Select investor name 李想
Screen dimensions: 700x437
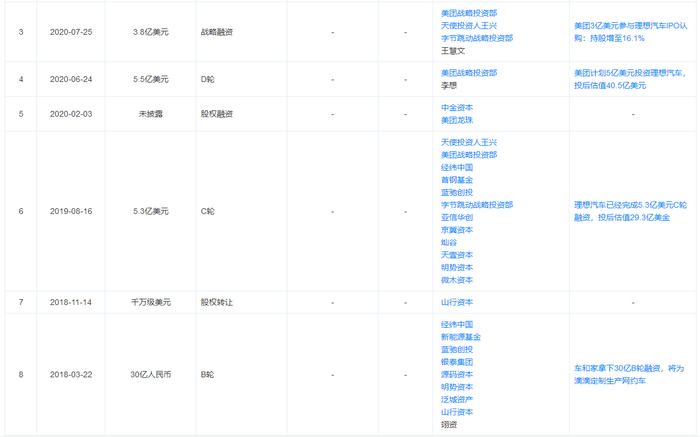click(449, 86)
